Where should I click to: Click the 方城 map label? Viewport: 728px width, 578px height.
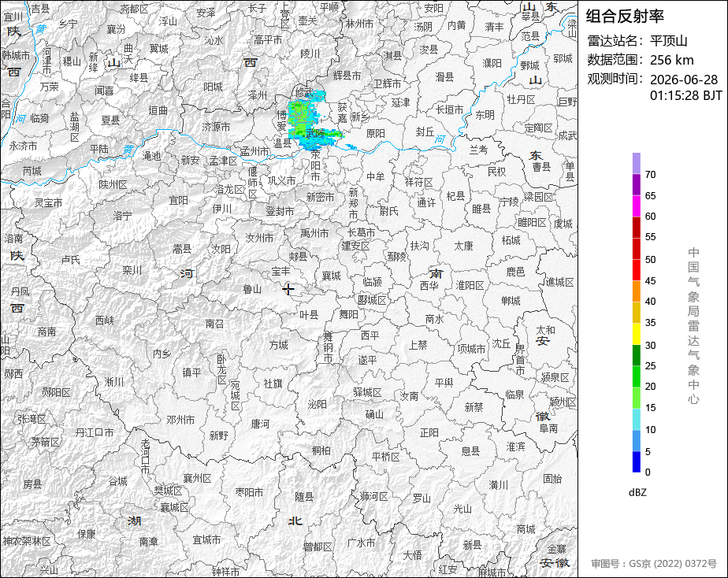(279, 345)
